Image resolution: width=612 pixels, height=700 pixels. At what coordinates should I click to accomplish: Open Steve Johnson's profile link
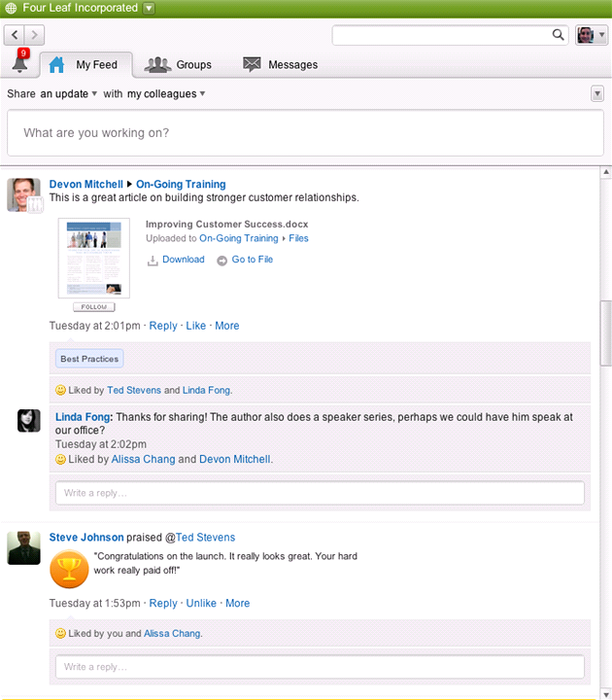click(x=86, y=538)
